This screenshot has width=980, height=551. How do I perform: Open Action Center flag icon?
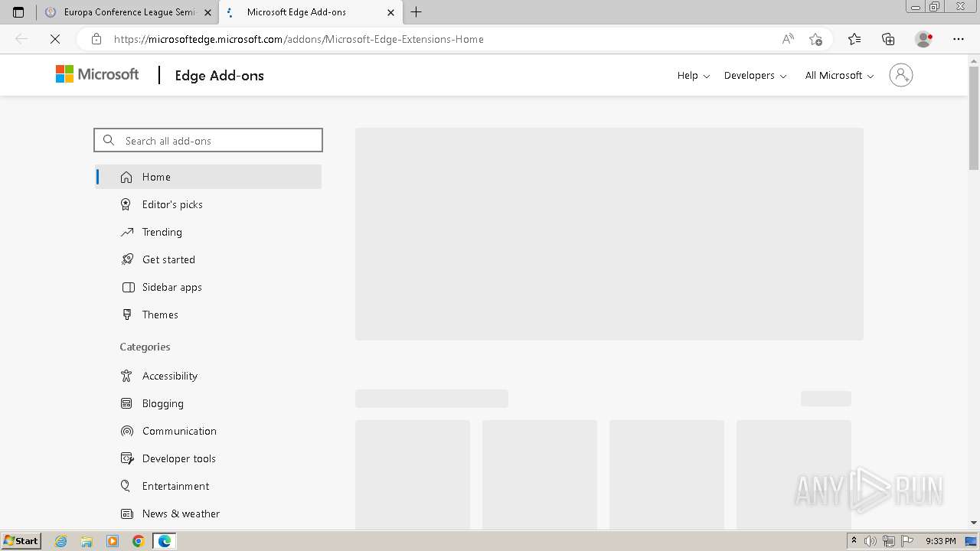click(x=906, y=541)
